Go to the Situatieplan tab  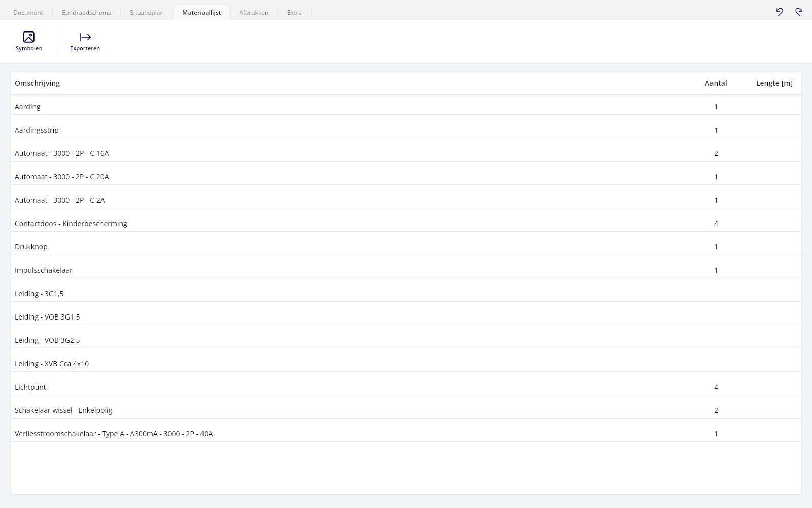click(x=147, y=12)
